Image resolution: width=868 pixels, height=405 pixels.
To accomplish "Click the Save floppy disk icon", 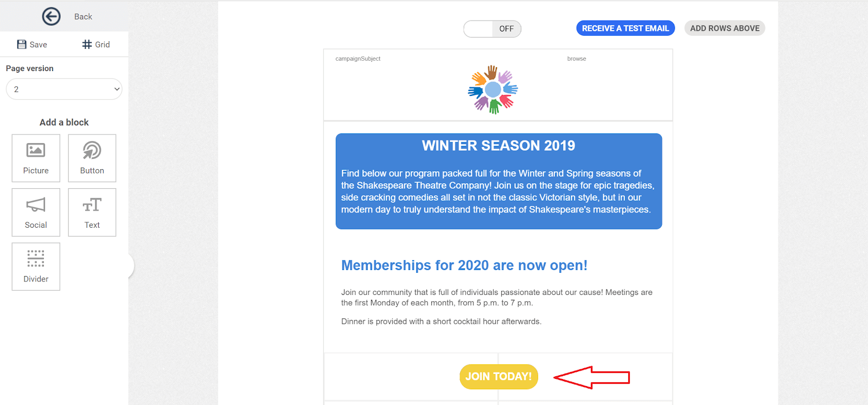I will [x=22, y=44].
